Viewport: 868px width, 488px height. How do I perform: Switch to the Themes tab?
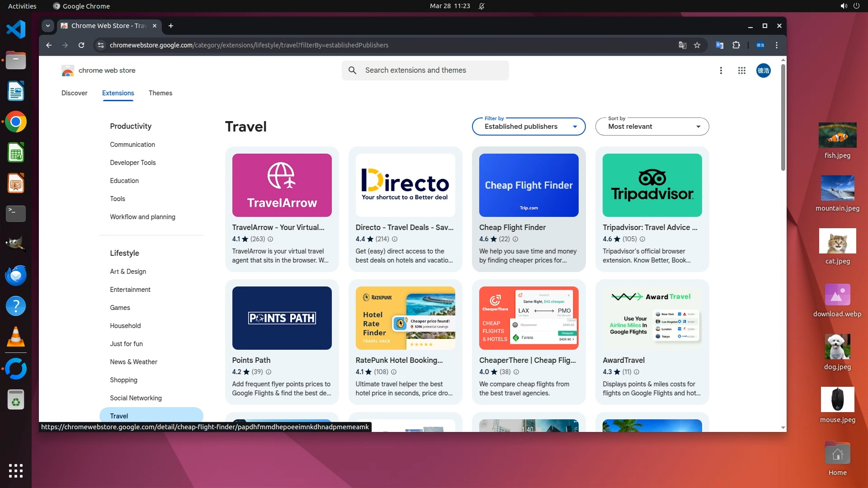(160, 93)
